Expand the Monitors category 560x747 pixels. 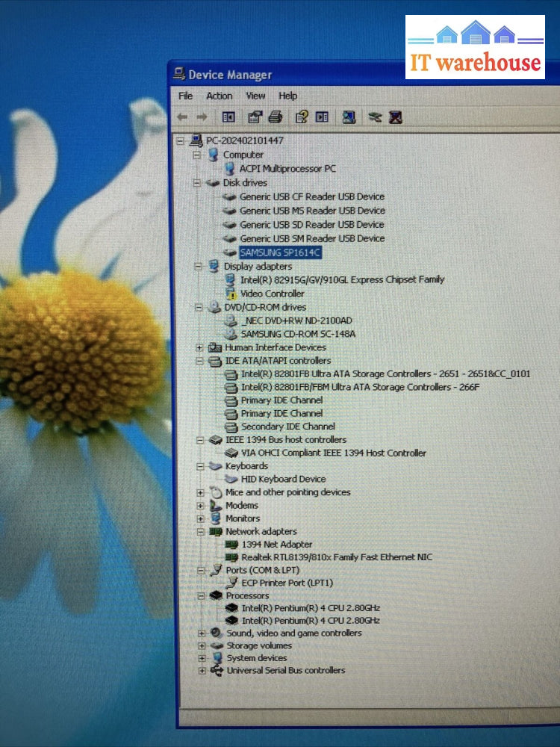click(x=200, y=518)
